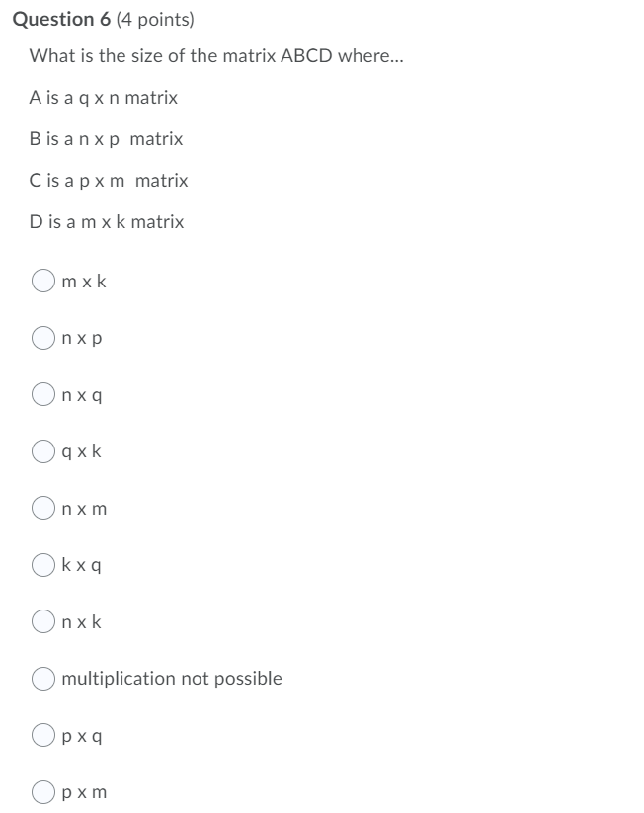644x813 pixels.
Task: Click the text 'B is a n x p matrix'
Action: pos(107,139)
